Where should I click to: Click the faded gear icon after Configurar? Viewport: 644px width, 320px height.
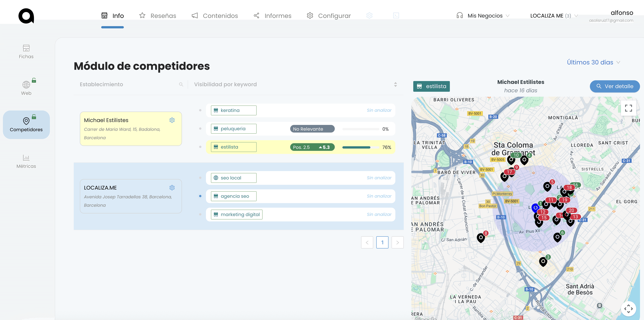tap(369, 15)
